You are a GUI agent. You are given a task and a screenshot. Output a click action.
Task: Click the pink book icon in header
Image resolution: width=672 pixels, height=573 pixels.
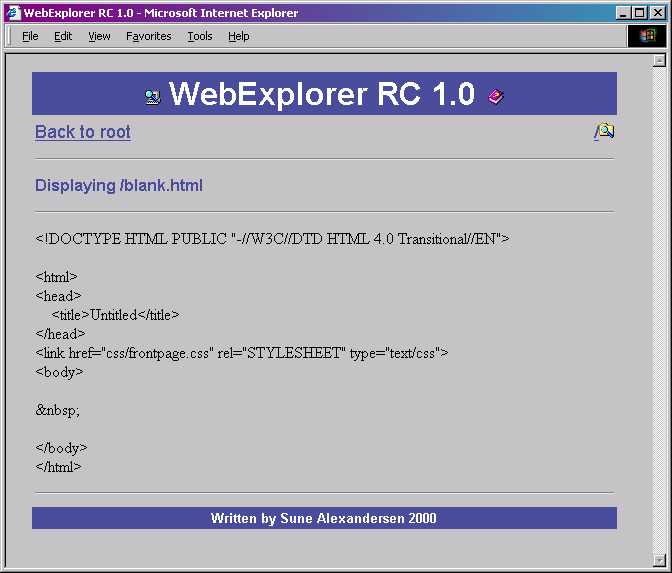pos(496,96)
